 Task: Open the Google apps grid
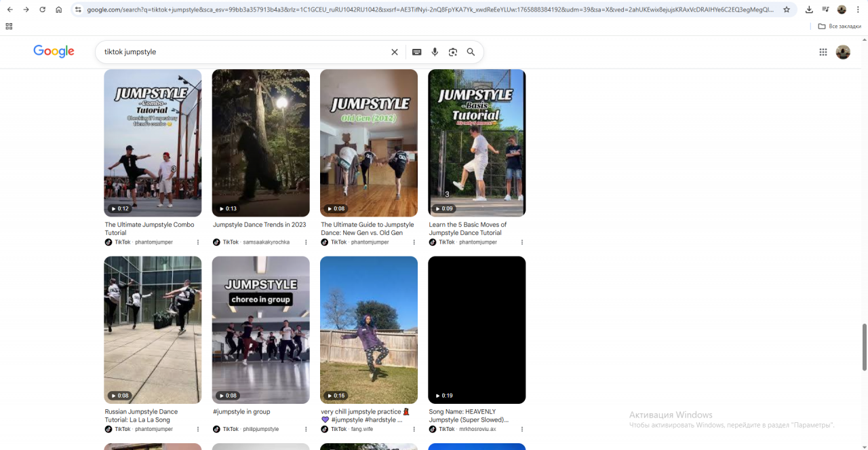823,52
